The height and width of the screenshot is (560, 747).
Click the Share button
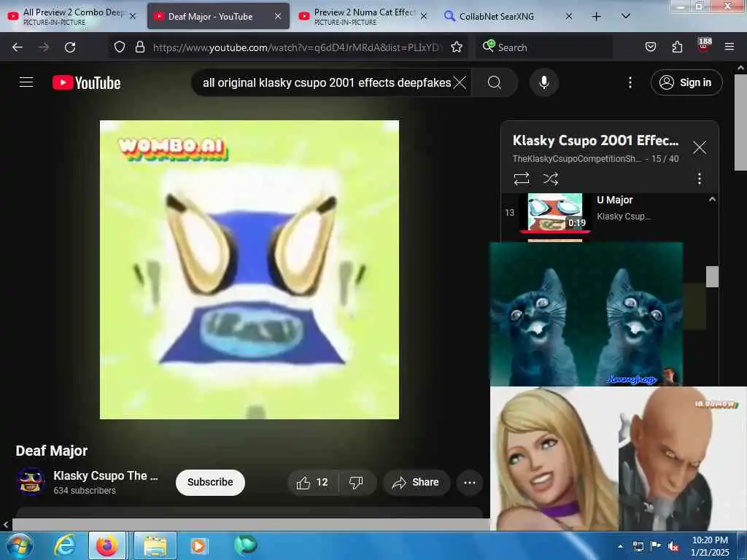point(416,483)
